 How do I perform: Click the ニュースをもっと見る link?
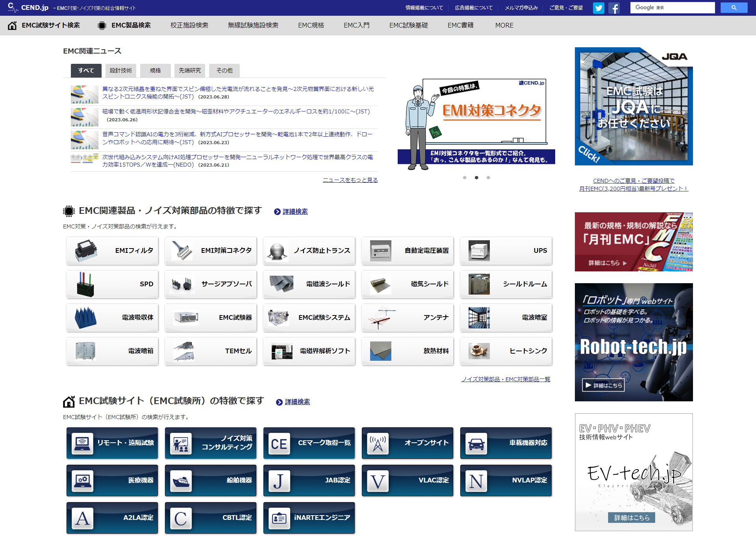click(350, 180)
